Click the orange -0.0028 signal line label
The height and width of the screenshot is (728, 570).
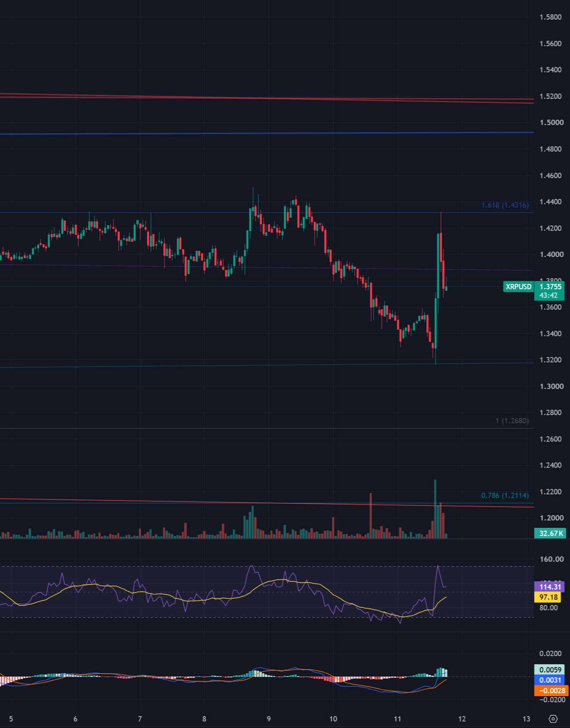(x=551, y=690)
